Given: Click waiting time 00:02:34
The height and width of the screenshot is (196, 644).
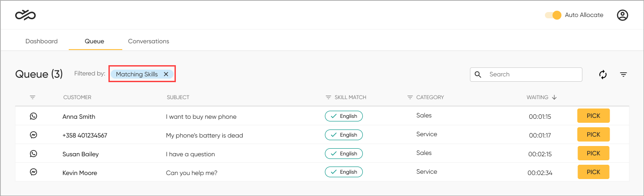Looking at the screenshot, I should pos(540,173).
